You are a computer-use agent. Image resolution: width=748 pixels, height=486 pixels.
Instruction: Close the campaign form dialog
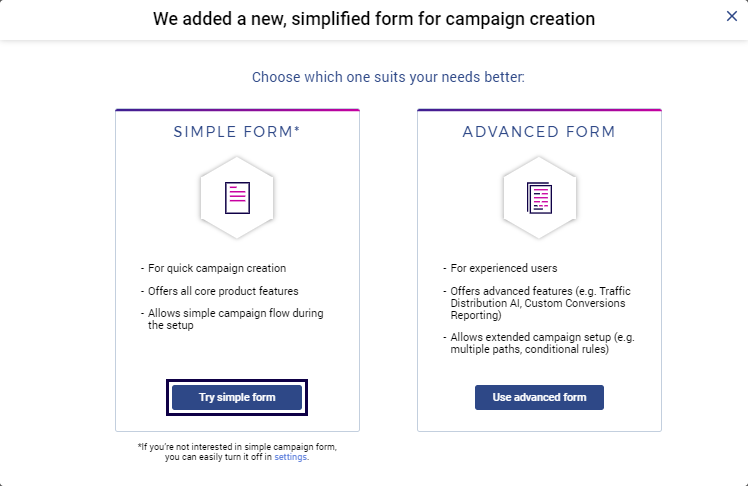coord(732,16)
